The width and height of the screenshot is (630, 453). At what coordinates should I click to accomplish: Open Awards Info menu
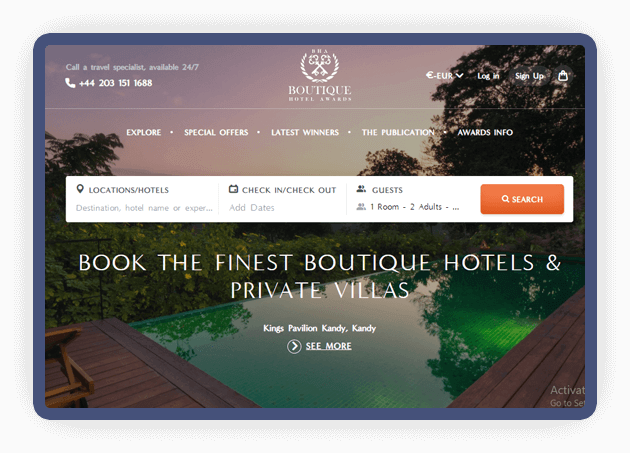click(485, 133)
